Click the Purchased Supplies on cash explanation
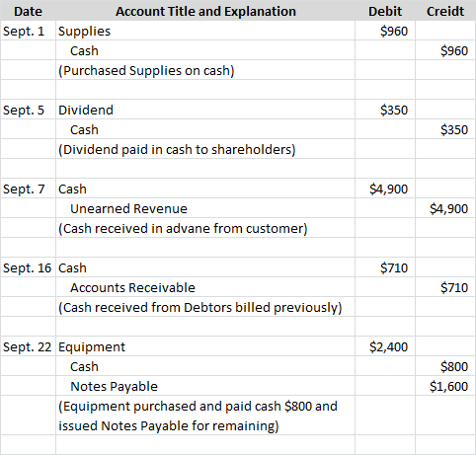Screen dimensions: 476x455 pos(146,71)
